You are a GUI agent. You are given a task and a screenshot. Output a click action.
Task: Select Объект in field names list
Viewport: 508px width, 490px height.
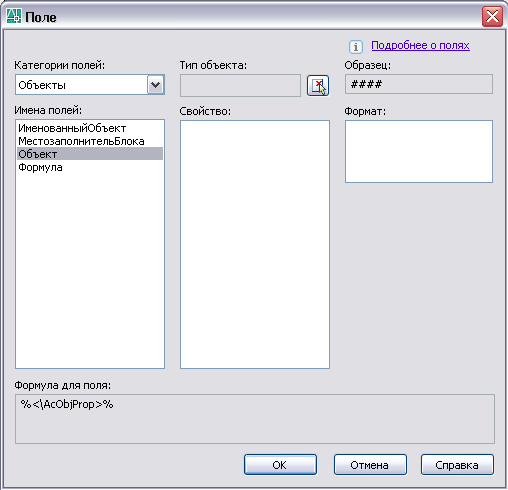coord(90,154)
